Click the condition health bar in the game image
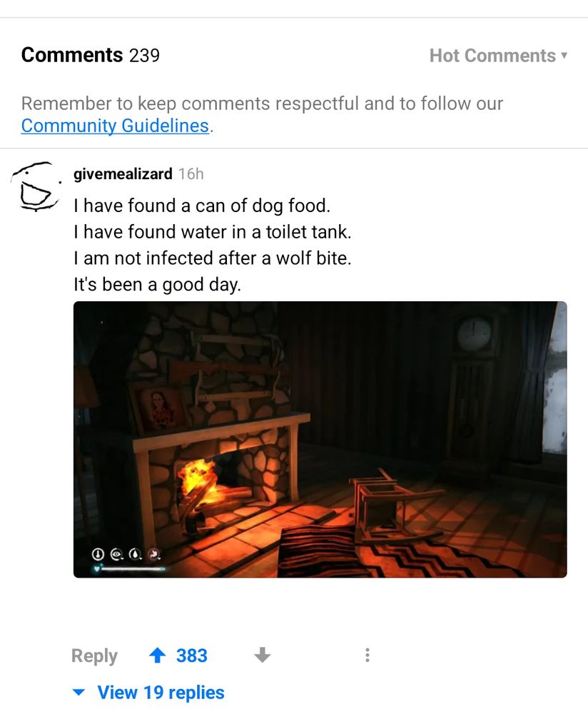Viewport: 588px width, 714px height. [133, 569]
